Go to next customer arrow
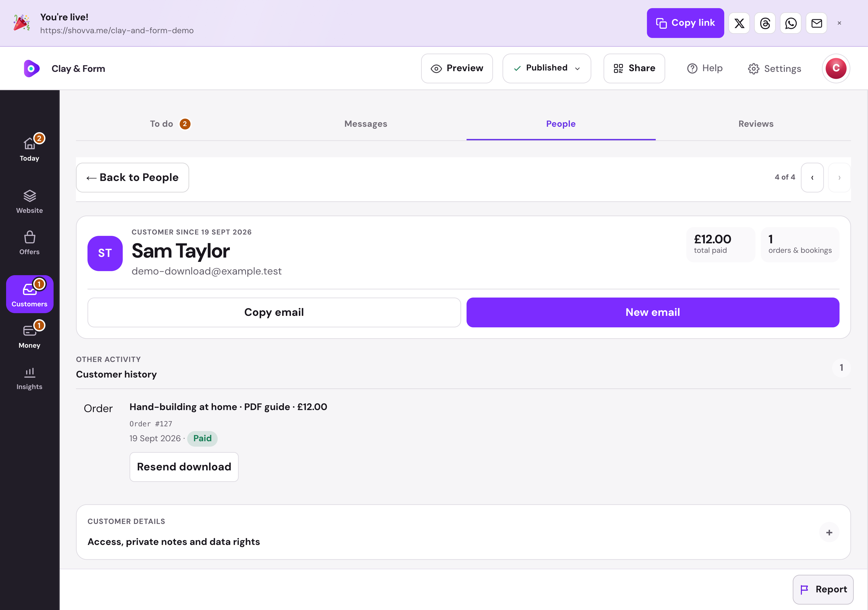Viewport: 868px width, 610px height. (x=839, y=178)
